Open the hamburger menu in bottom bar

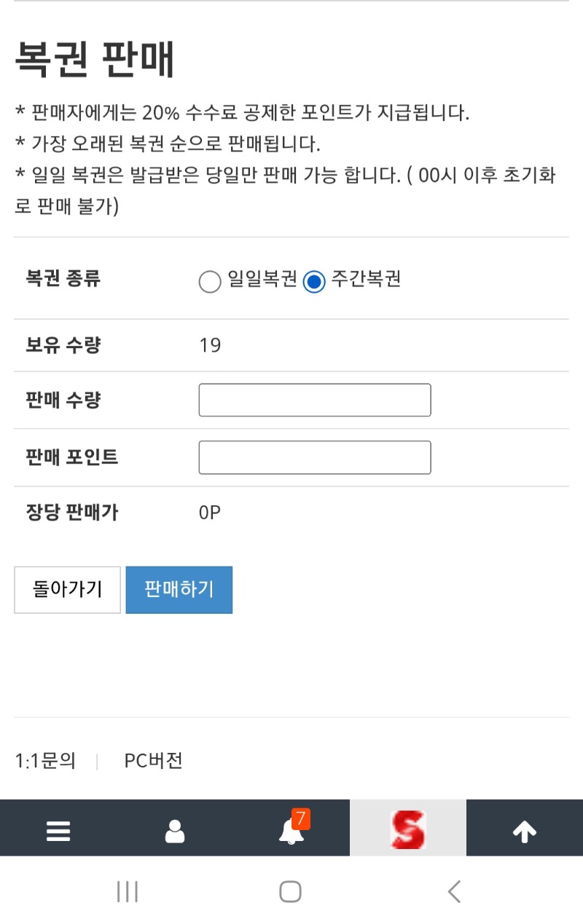(58, 831)
